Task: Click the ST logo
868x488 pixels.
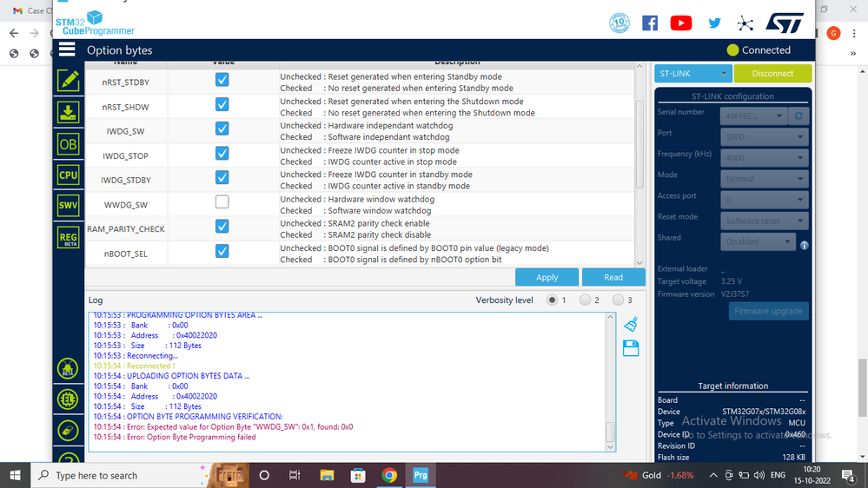Action: click(x=785, y=23)
